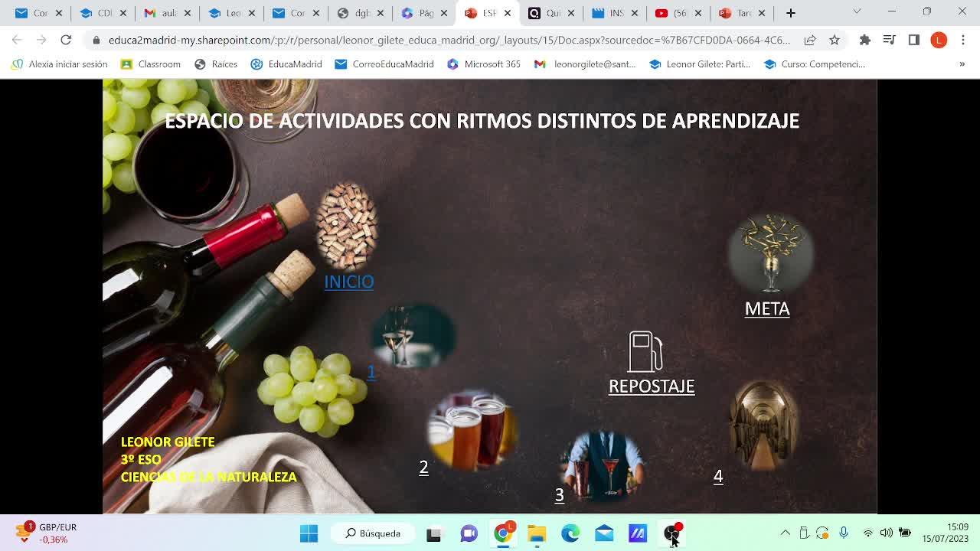
Task: Go forward to next page
Action: (x=41, y=40)
